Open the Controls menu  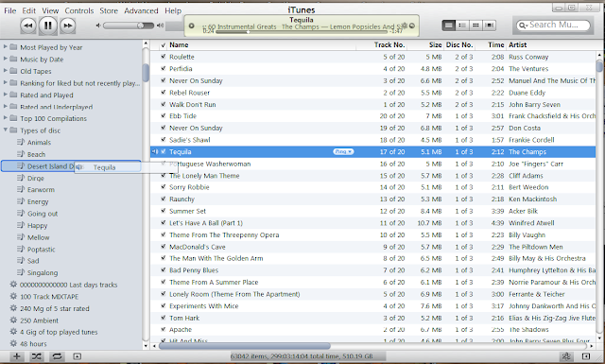point(79,10)
